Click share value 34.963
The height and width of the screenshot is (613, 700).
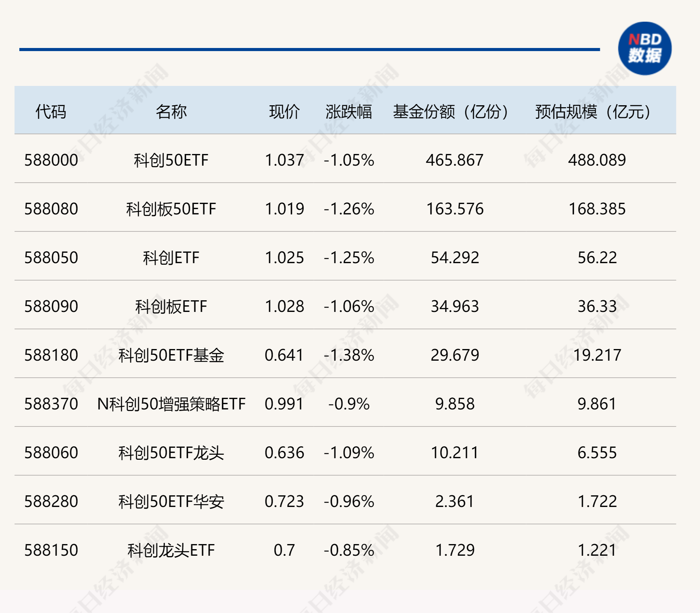point(454,306)
